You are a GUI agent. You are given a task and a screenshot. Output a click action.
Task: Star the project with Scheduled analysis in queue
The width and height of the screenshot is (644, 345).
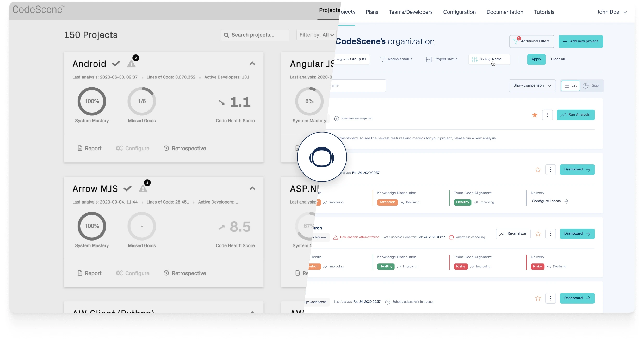[x=538, y=298]
